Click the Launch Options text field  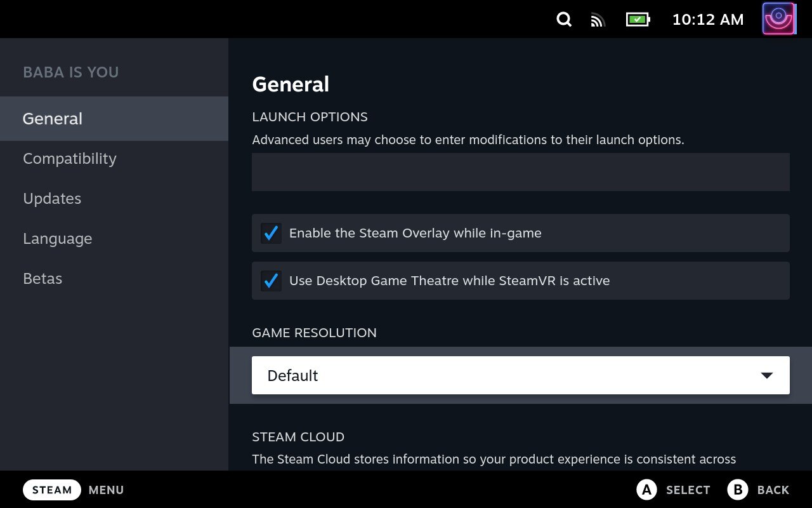520,171
